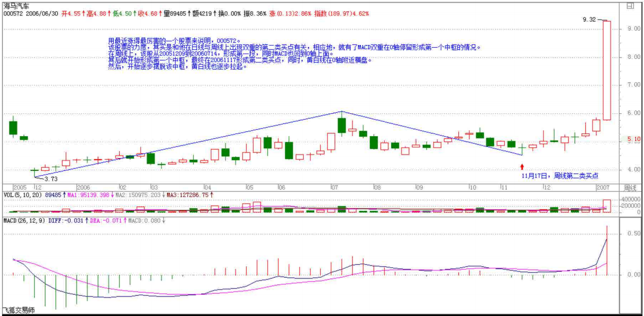
Task: Click the 07 month marker on time axis
Action: pyautogui.click(x=334, y=187)
